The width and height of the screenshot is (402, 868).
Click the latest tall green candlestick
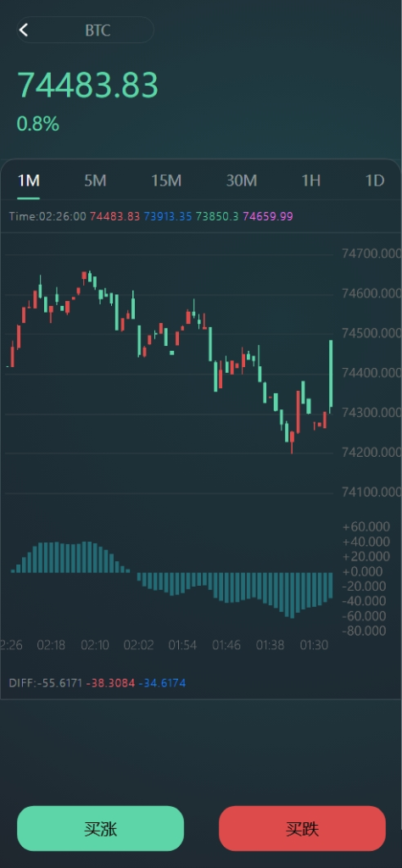331,376
